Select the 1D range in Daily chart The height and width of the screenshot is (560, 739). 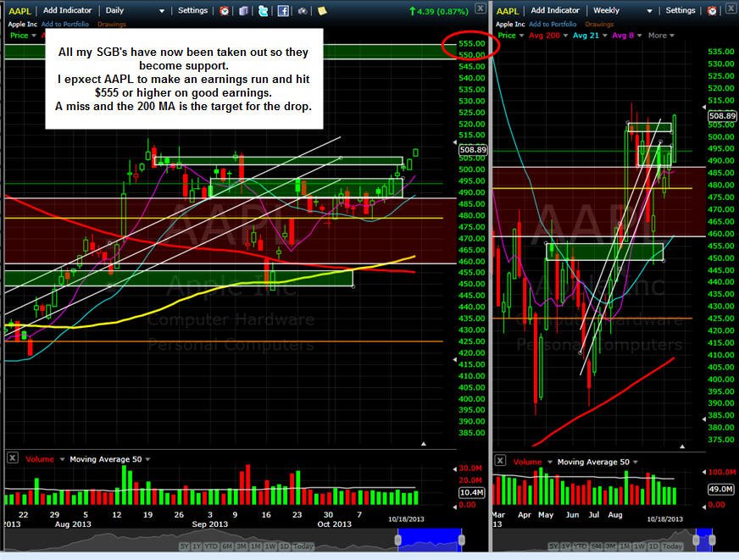(284, 546)
